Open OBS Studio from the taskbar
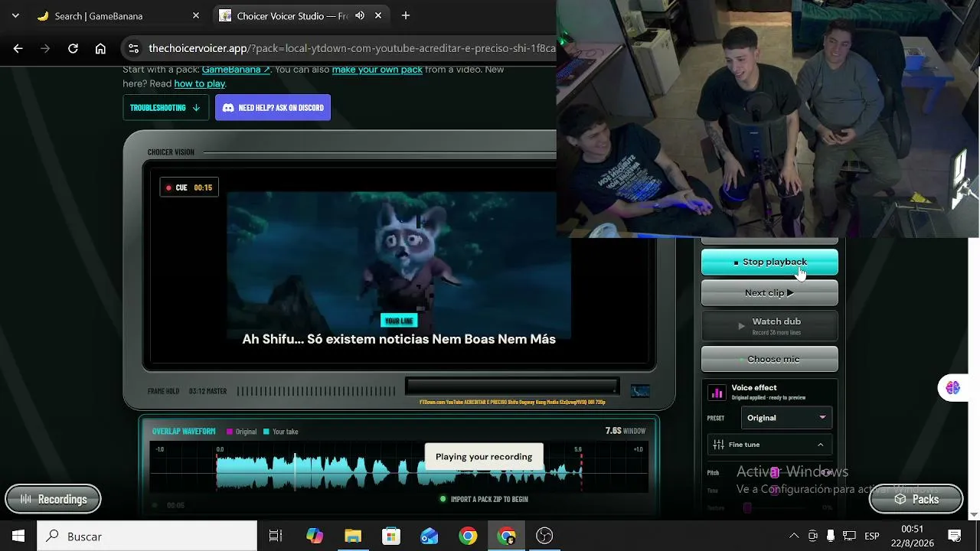980x551 pixels. 544,536
